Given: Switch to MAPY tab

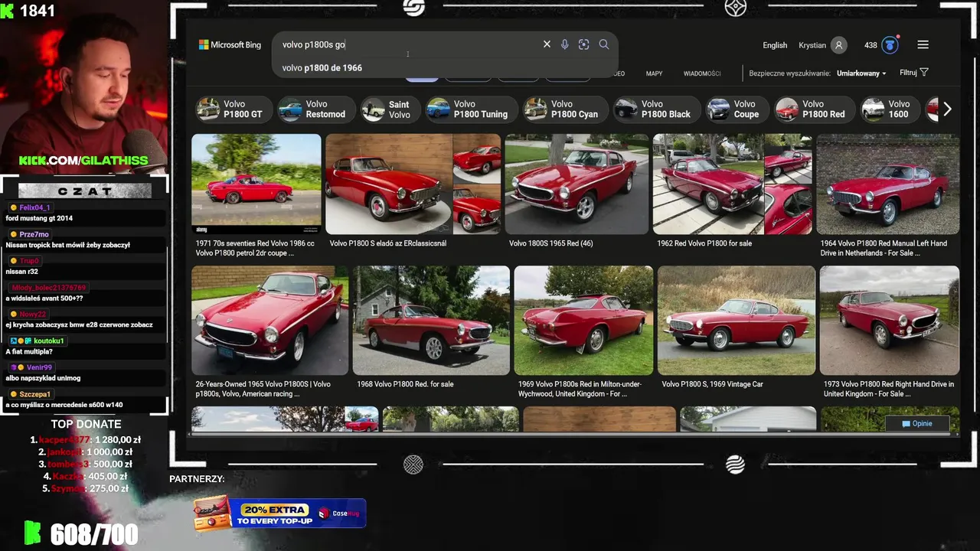Looking at the screenshot, I should (654, 73).
